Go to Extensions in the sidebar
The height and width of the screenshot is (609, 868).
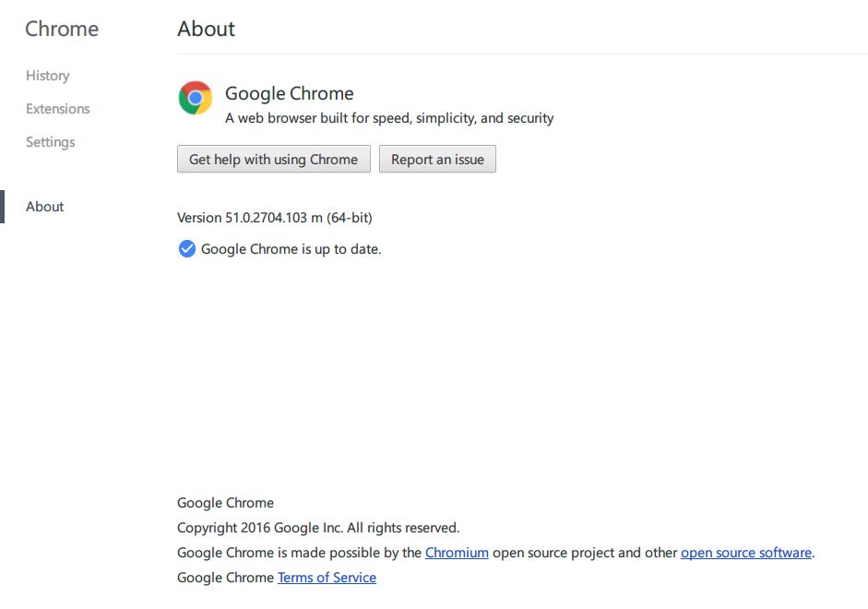(x=57, y=109)
